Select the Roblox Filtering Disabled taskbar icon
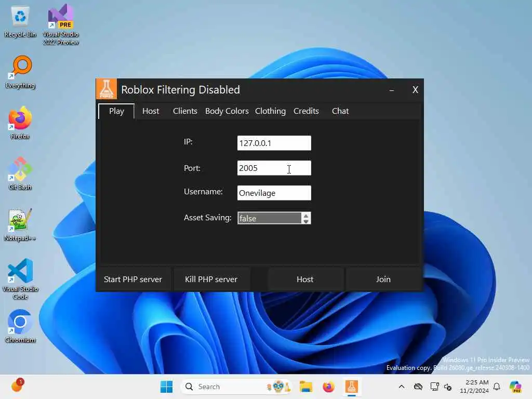The width and height of the screenshot is (532, 399). (x=352, y=387)
